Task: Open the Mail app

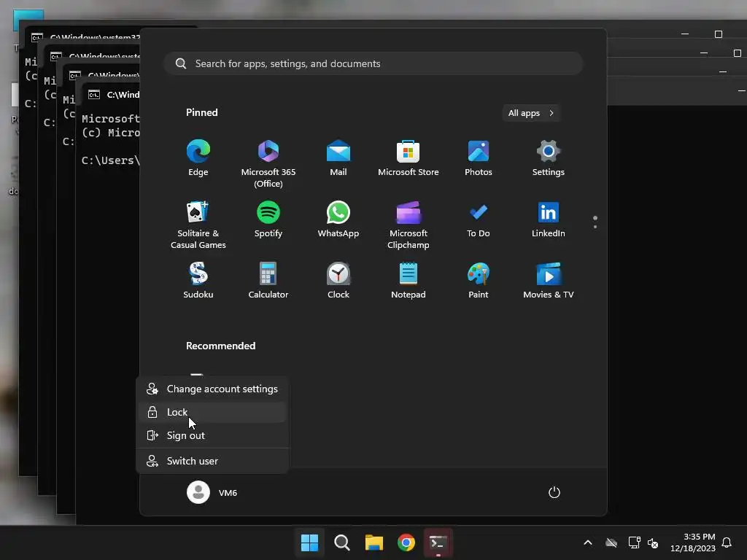Action: pos(338,158)
